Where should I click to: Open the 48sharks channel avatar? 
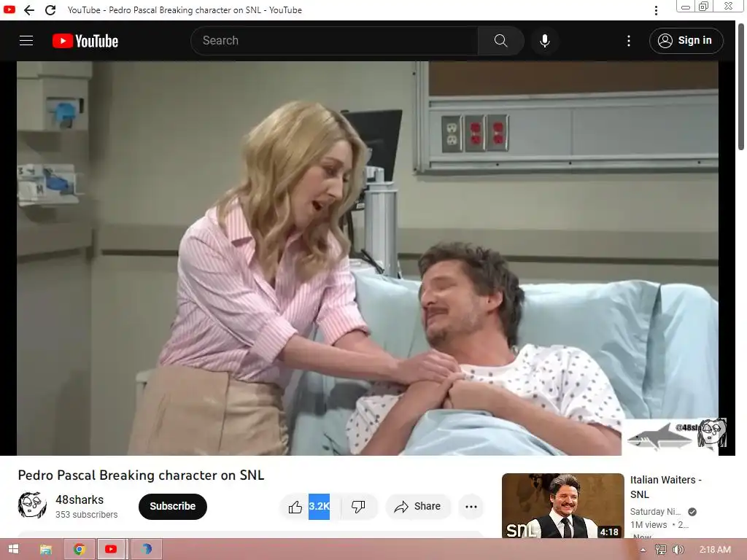(32, 505)
